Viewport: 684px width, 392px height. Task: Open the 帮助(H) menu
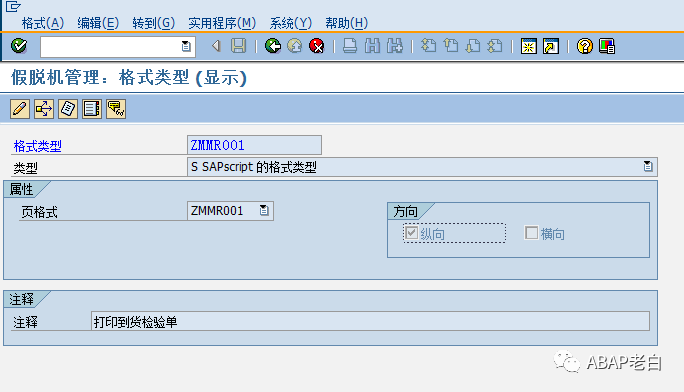coord(346,23)
